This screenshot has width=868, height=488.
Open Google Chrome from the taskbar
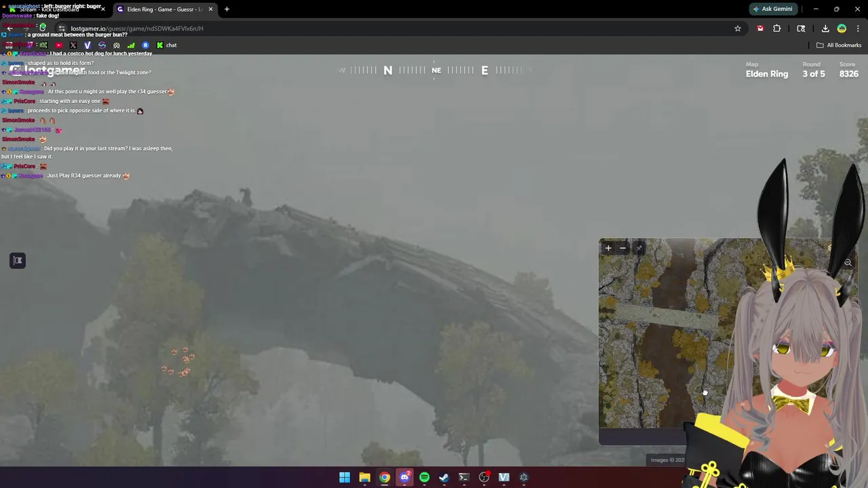(x=384, y=477)
